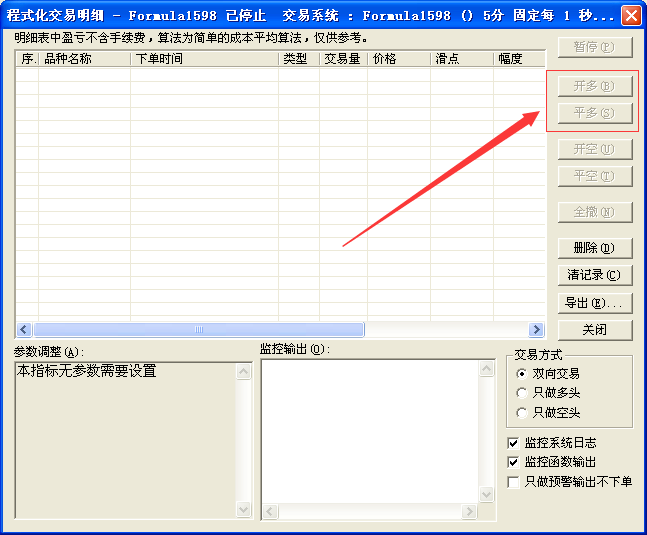Click the 平多(S) close long button
This screenshot has width=647, height=535.
tap(595, 113)
